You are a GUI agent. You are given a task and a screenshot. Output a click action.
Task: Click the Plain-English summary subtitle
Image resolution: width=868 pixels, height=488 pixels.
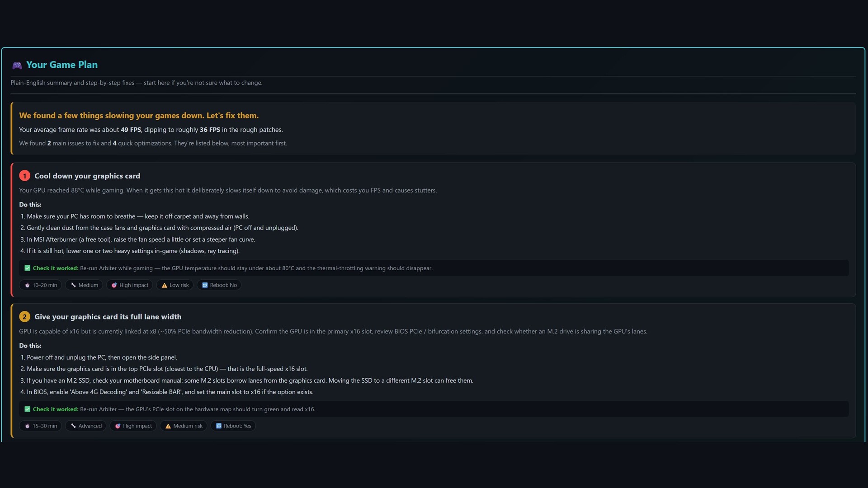[137, 83]
